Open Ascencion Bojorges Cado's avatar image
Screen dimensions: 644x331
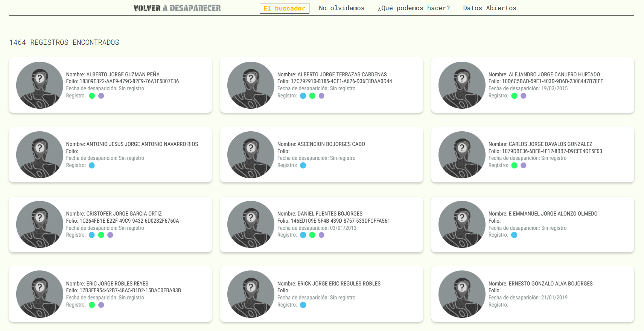[x=251, y=155]
